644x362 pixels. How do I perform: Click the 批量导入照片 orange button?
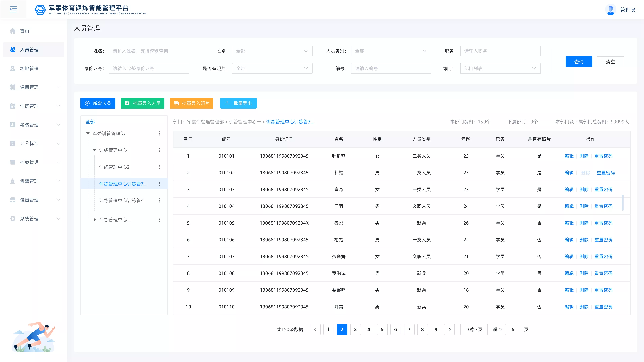click(x=192, y=103)
